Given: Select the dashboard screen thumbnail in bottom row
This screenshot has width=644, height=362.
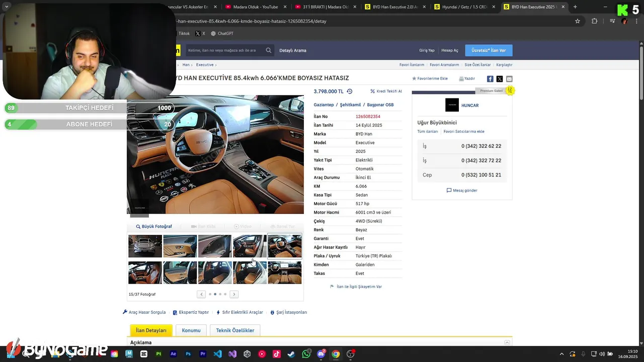Looking at the screenshot, I should (285, 273).
